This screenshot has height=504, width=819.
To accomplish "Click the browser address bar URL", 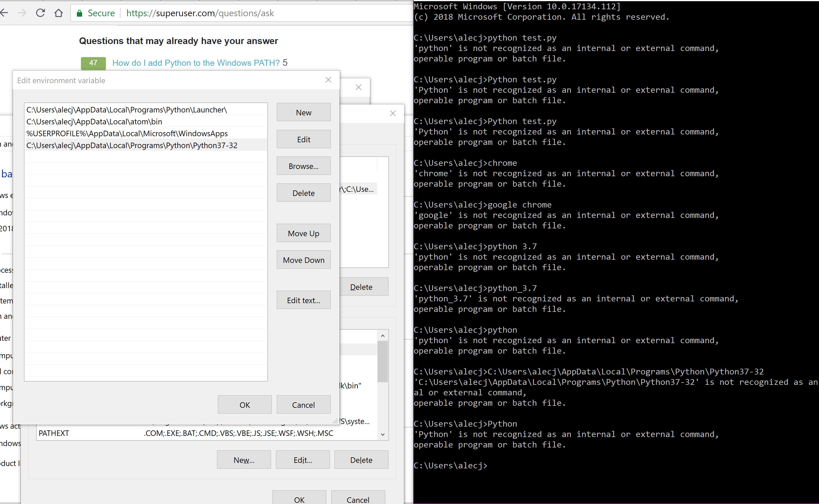I will click(x=200, y=13).
